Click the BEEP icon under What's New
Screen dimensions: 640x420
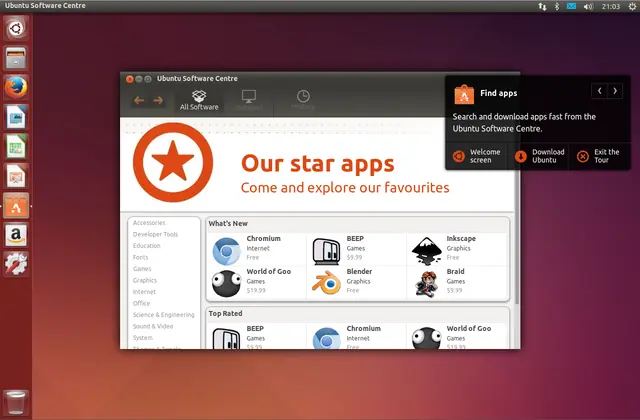click(326, 250)
